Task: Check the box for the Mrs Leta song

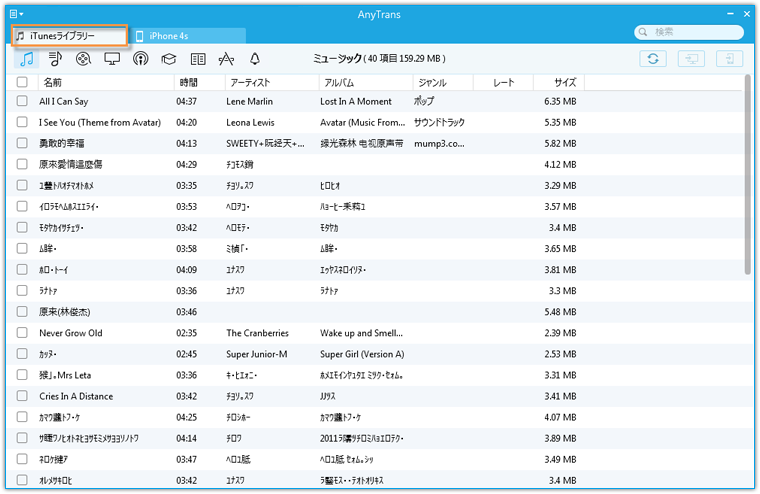Action: 22,375
